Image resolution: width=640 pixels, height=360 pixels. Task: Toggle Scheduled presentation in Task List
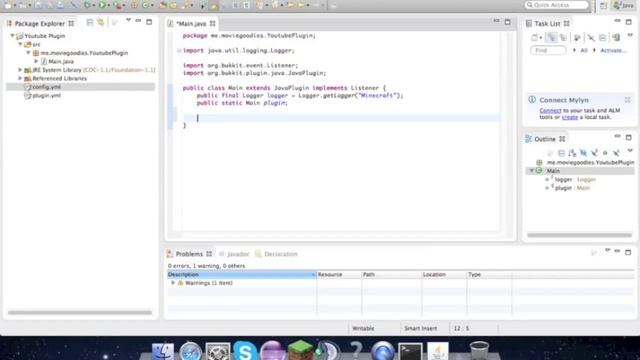tap(563, 38)
